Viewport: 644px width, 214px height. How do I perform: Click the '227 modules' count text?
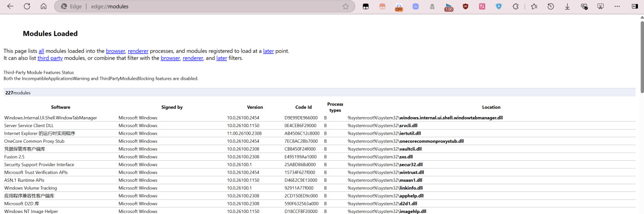[18, 93]
